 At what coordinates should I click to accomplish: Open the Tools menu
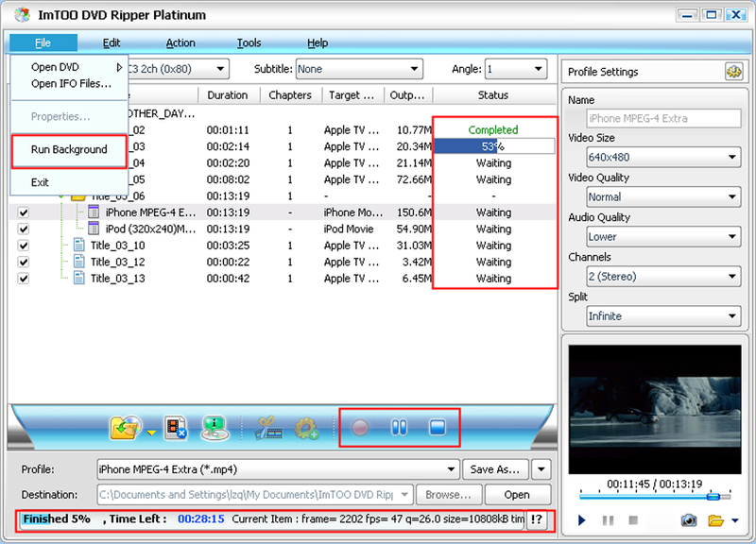(249, 42)
